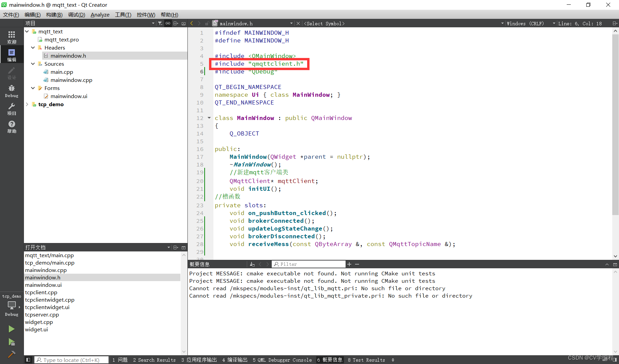The width and height of the screenshot is (619, 364).
Task: Go forward in editor navigation history
Action: pyautogui.click(x=199, y=23)
